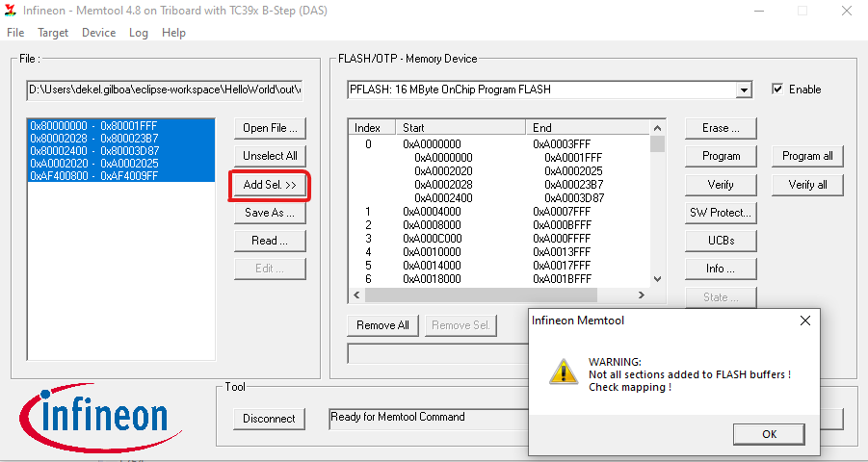Dismiss the warning with OK
868x462 pixels.
coord(769,434)
